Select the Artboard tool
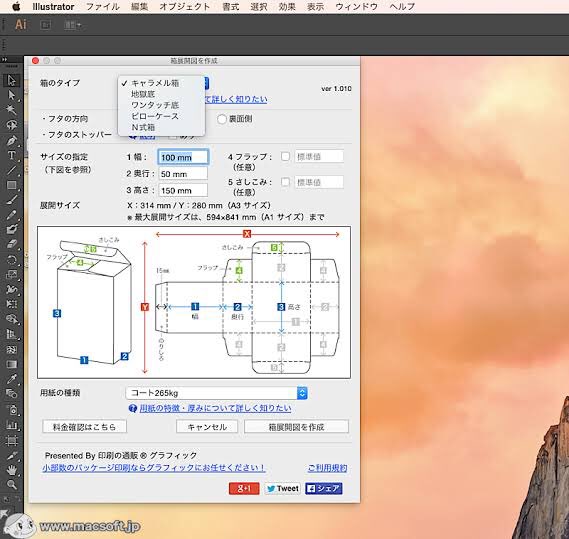Image resolution: width=569 pixels, height=539 pixels. (x=11, y=441)
